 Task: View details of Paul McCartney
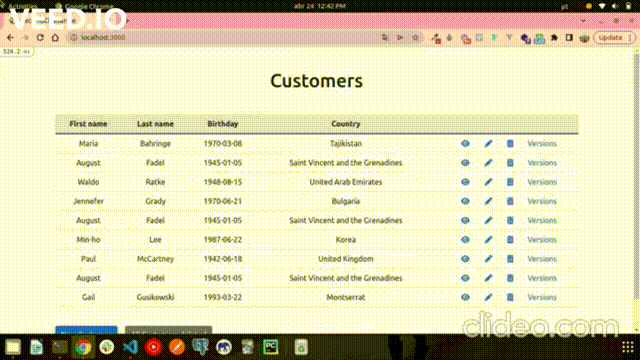click(x=465, y=259)
